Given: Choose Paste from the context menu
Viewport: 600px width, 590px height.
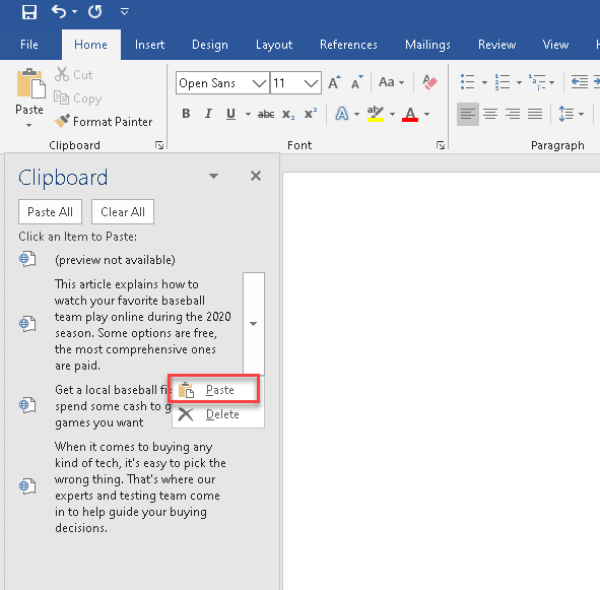Looking at the screenshot, I should point(218,389).
